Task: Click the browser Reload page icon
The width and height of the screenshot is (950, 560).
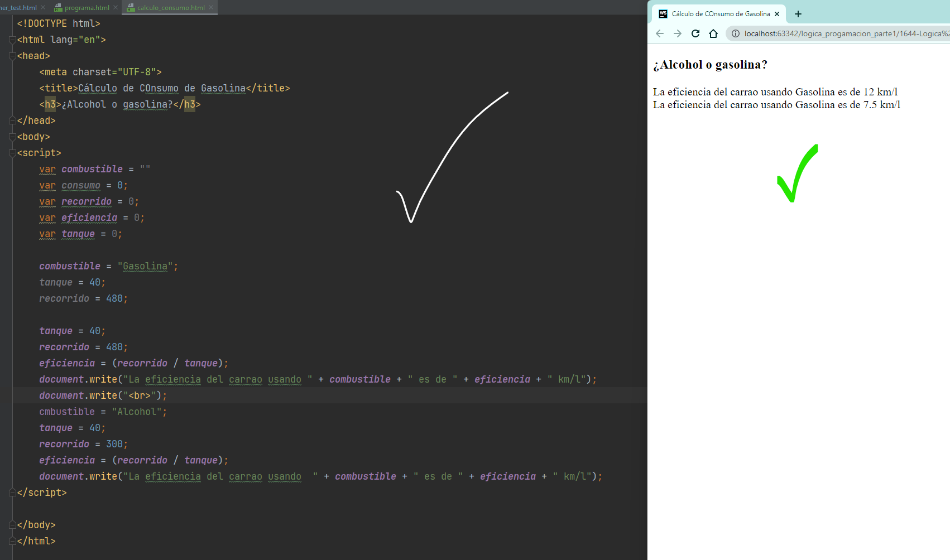Action: pyautogui.click(x=695, y=33)
